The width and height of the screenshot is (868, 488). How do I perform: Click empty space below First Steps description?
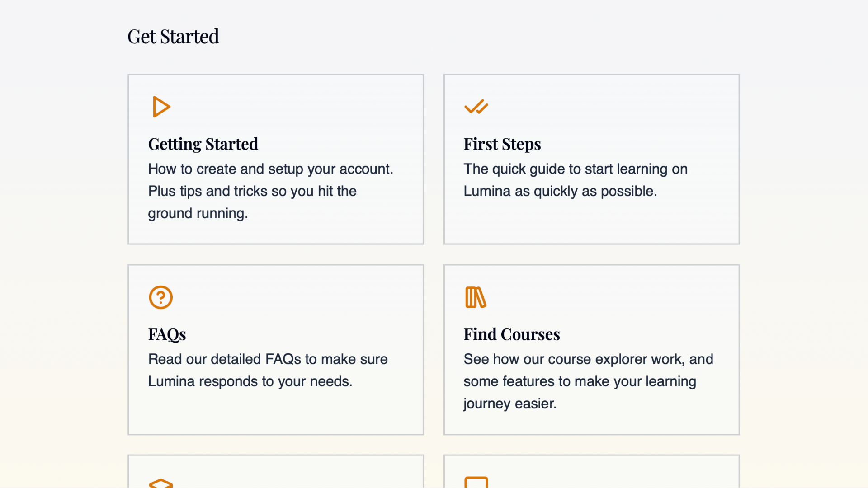[x=591, y=221]
